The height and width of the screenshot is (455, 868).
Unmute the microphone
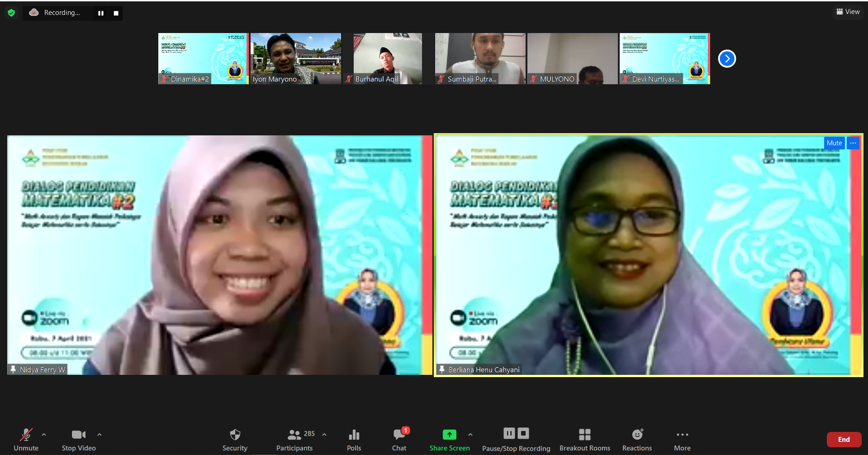(26, 440)
